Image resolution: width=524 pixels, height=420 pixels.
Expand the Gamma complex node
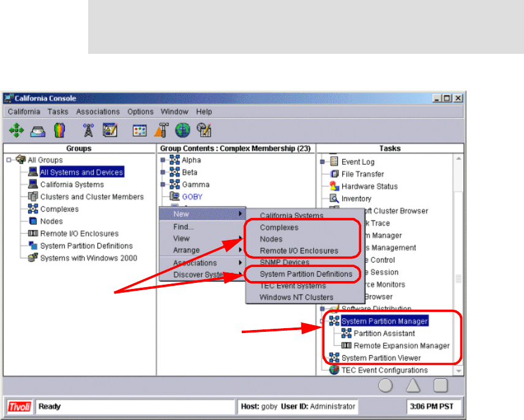(163, 184)
